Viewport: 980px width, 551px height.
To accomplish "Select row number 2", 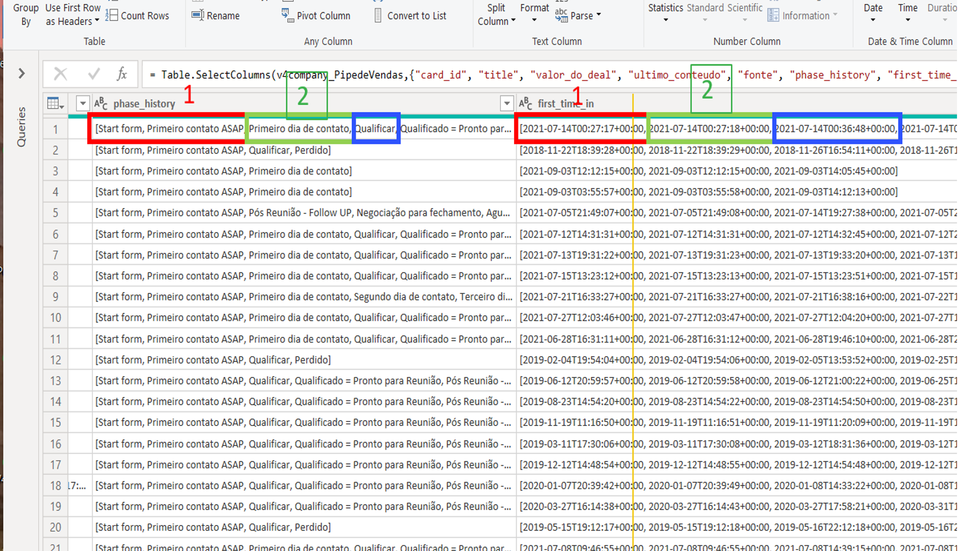I will [x=55, y=150].
